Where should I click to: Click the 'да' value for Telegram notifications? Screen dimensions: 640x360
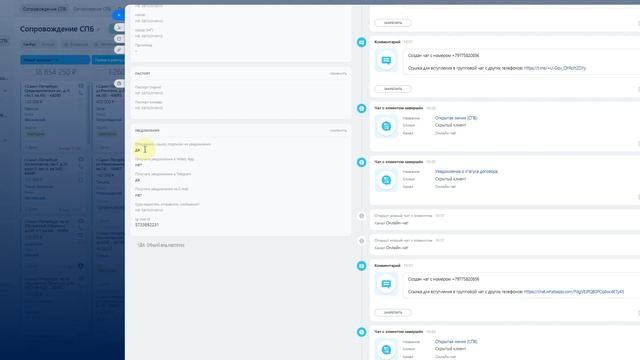[x=137, y=180]
